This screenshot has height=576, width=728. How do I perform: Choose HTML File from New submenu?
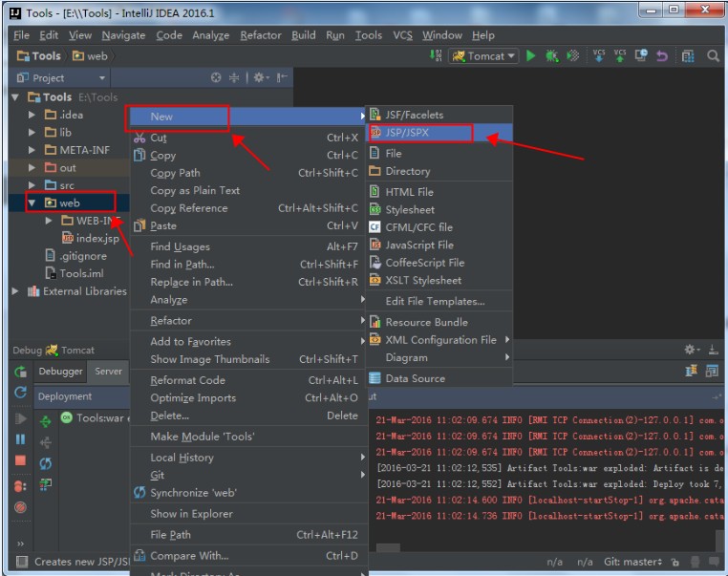439,192
